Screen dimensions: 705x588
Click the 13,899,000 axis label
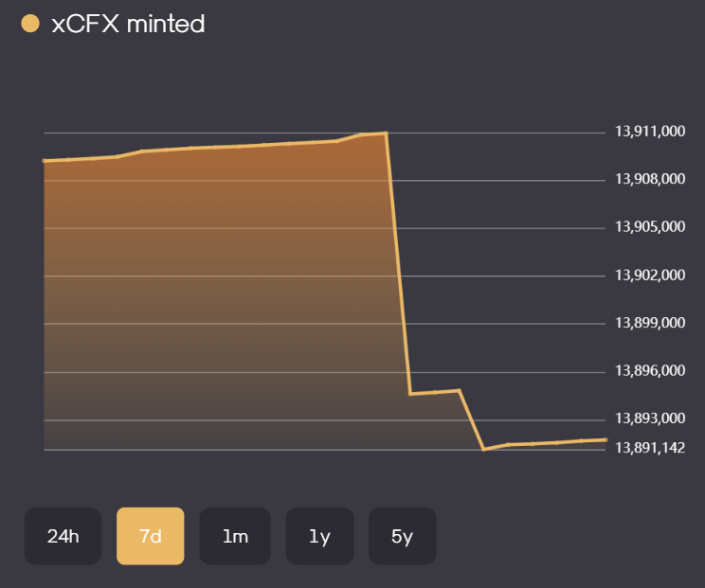pos(650,323)
